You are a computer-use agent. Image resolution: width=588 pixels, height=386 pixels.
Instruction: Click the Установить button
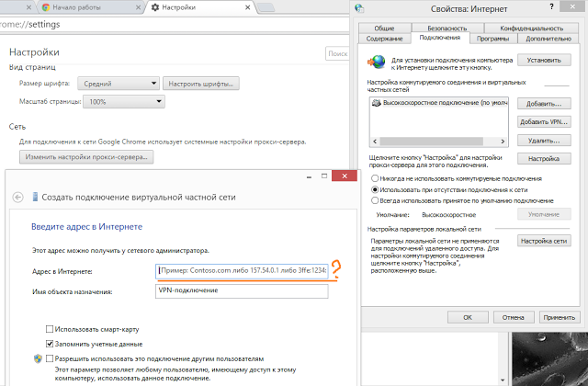(544, 60)
